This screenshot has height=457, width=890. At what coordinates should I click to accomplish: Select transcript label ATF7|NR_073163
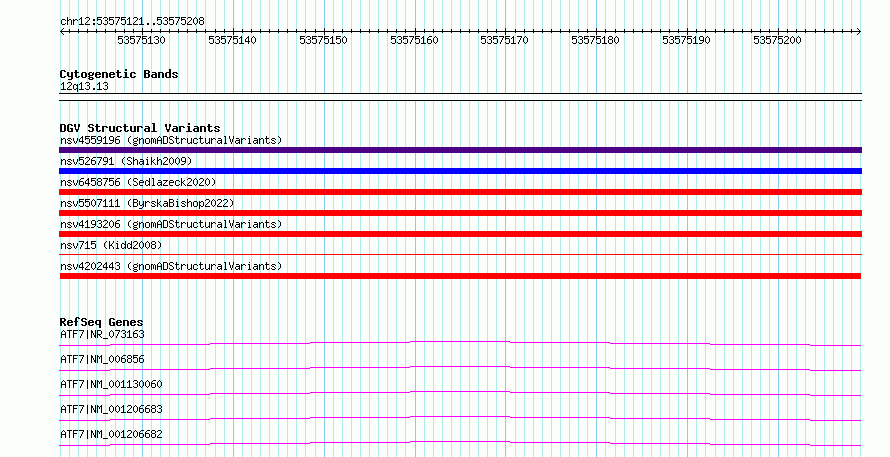tap(102, 334)
